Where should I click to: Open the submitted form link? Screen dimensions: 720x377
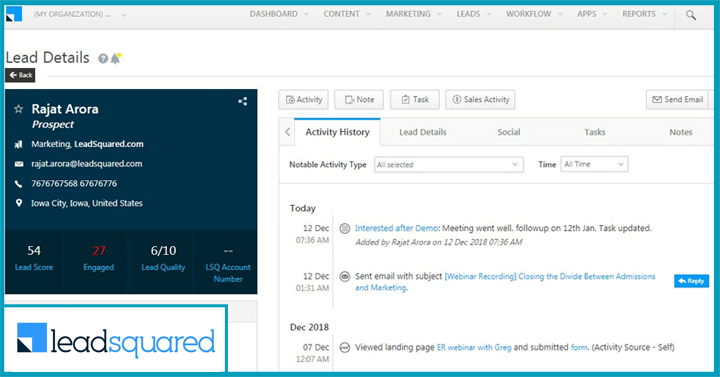click(x=579, y=348)
